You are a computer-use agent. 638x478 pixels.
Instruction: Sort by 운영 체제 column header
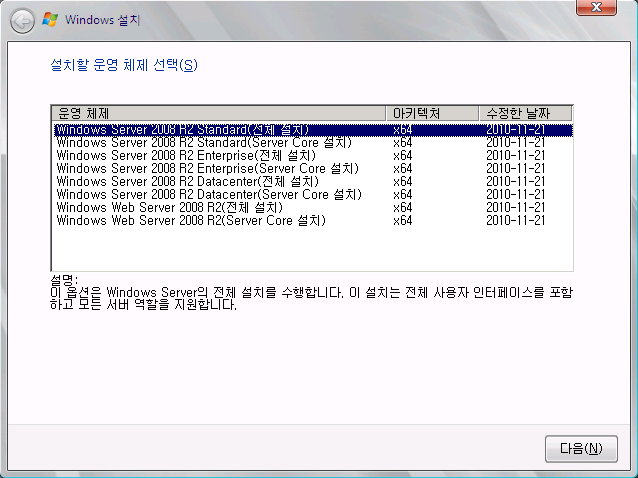(x=219, y=113)
